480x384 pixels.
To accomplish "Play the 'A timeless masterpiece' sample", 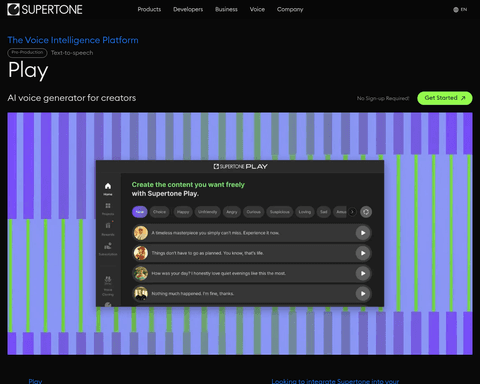I will coord(363,233).
